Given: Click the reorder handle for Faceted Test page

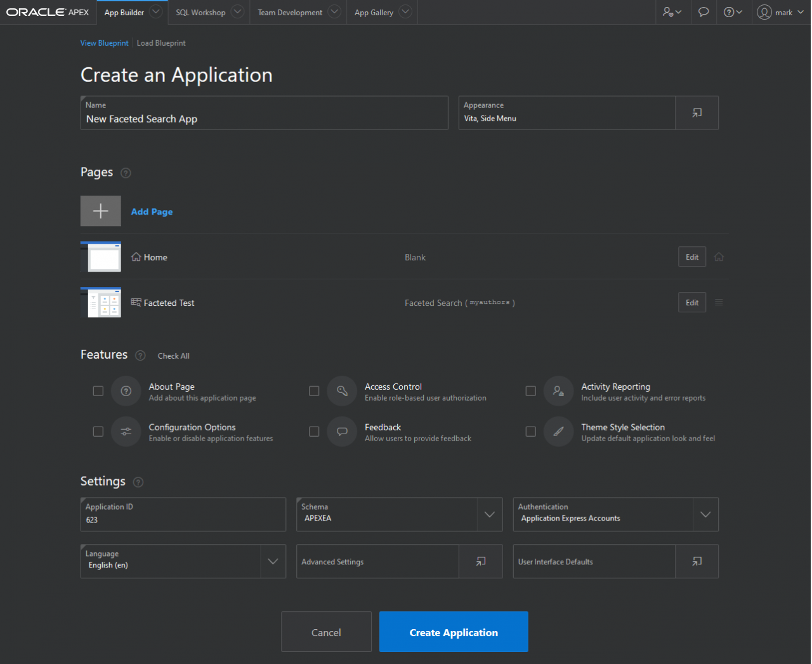Looking at the screenshot, I should click(x=719, y=303).
